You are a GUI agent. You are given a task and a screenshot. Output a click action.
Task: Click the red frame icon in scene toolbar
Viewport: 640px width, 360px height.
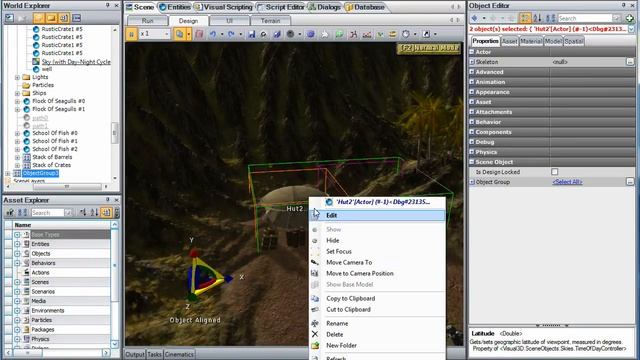(199, 34)
